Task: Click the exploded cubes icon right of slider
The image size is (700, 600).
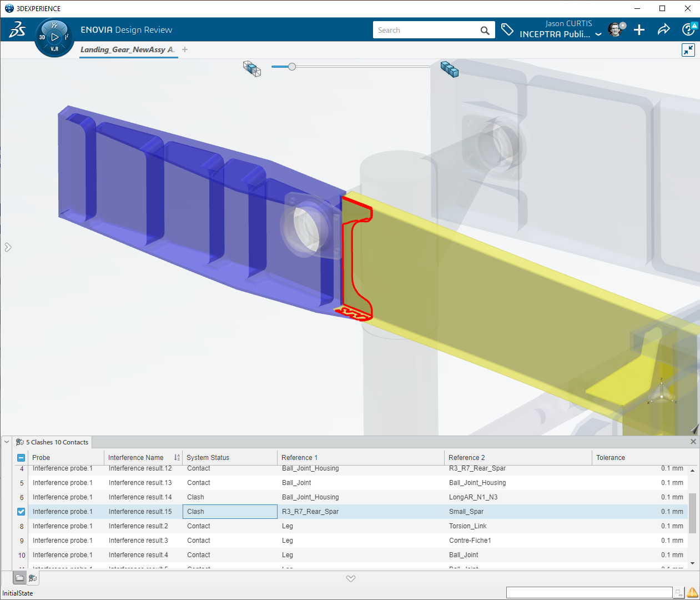Action: 449,69
